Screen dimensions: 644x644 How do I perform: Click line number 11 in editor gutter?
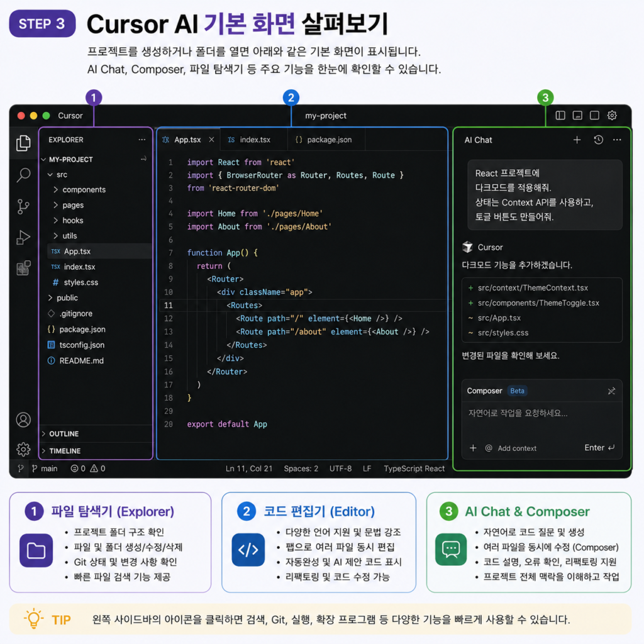pyautogui.click(x=169, y=305)
